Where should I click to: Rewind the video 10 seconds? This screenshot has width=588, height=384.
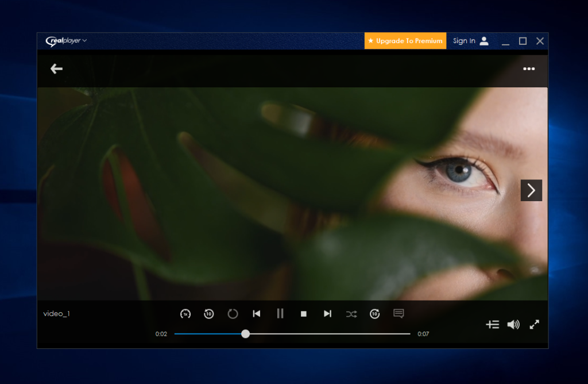(209, 314)
